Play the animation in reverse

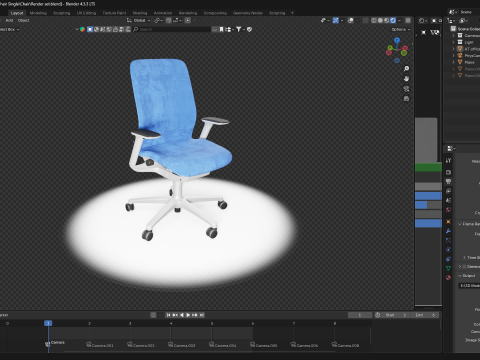[x=182, y=315]
